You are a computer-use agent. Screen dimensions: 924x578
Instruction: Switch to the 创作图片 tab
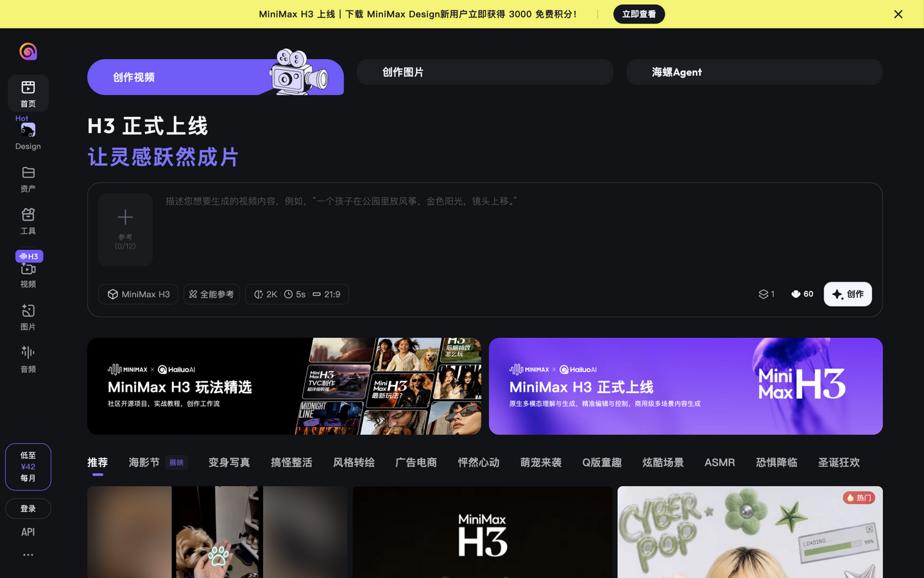point(485,72)
